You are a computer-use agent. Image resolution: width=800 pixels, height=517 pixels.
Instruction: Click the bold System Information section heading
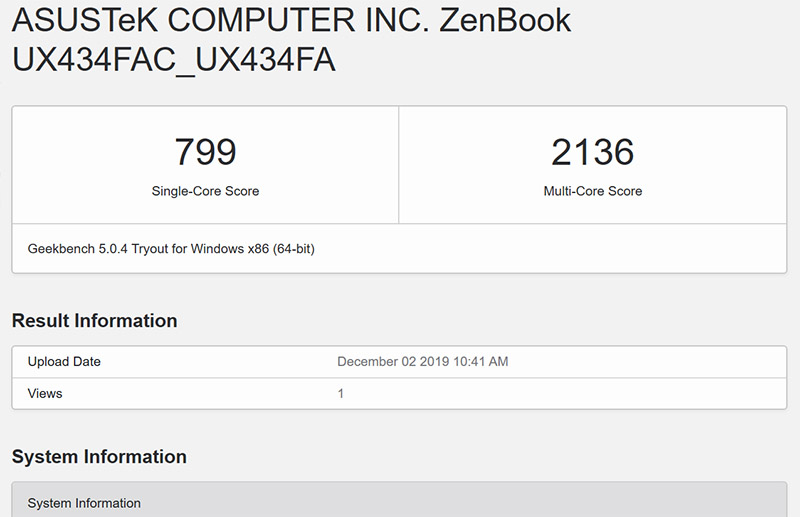tap(99, 457)
